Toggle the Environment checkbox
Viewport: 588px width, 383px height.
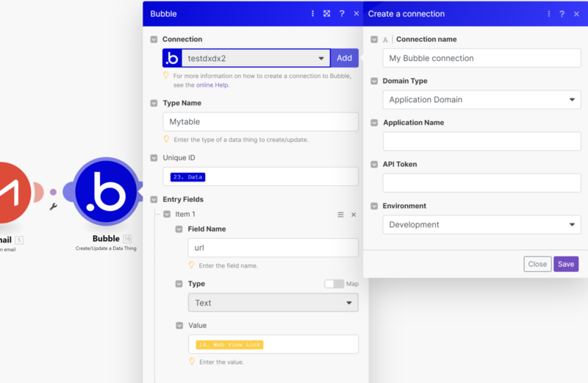pos(374,206)
